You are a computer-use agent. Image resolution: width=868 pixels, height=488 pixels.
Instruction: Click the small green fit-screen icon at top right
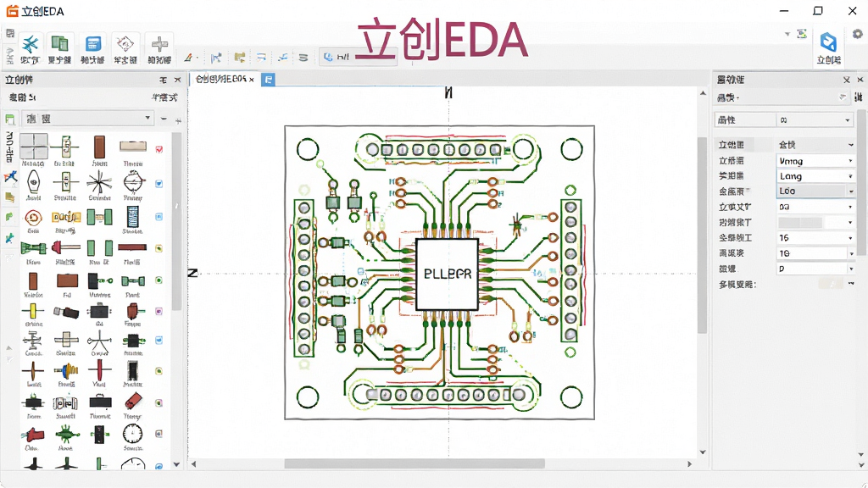[802, 34]
